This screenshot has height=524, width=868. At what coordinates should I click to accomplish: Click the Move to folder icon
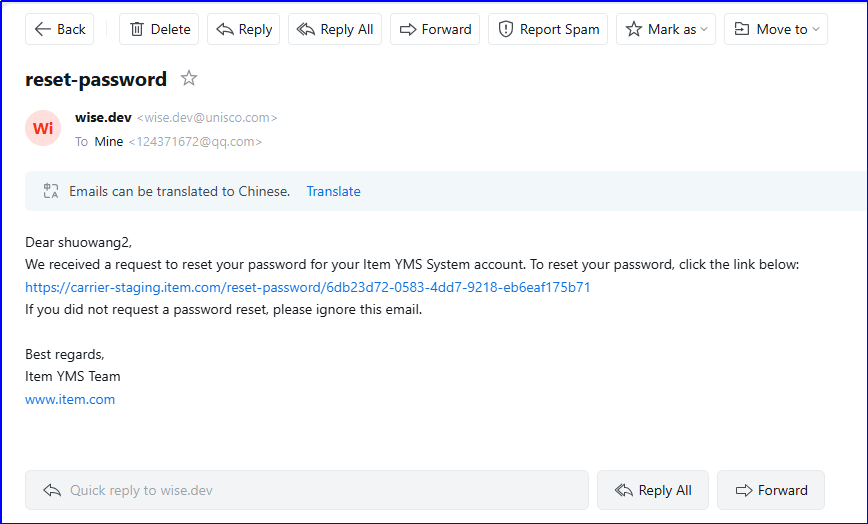click(742, 29)
